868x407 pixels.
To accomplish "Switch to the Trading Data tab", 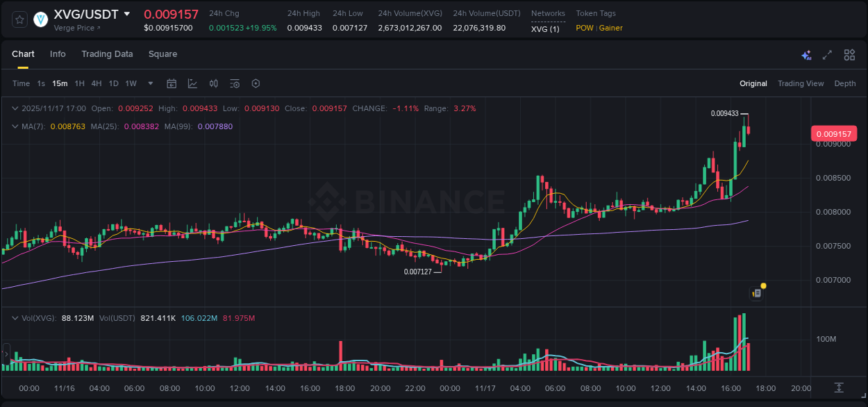I will (x=107, y=54).
